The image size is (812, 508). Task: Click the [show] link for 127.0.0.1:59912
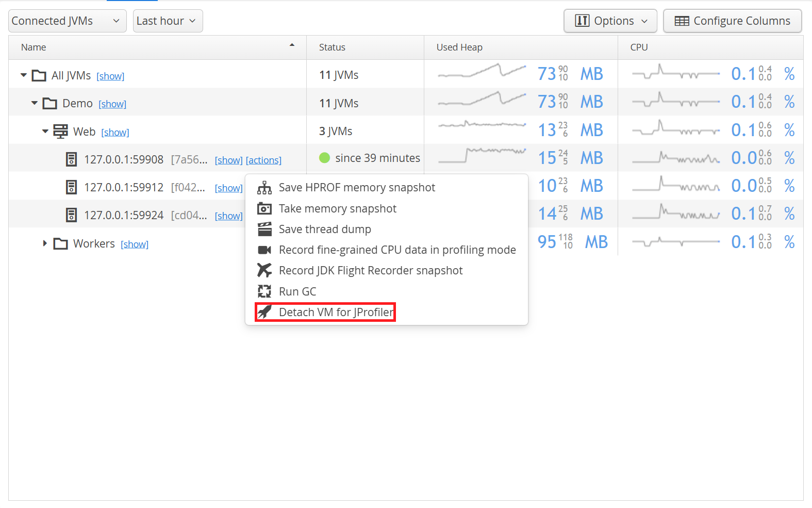pos(229,188)
